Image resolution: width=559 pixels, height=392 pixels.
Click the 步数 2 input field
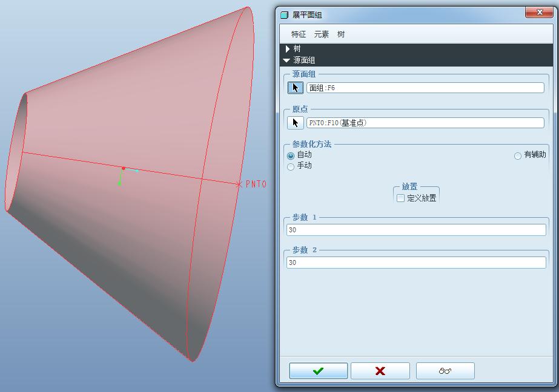click(x=415, y=262)
